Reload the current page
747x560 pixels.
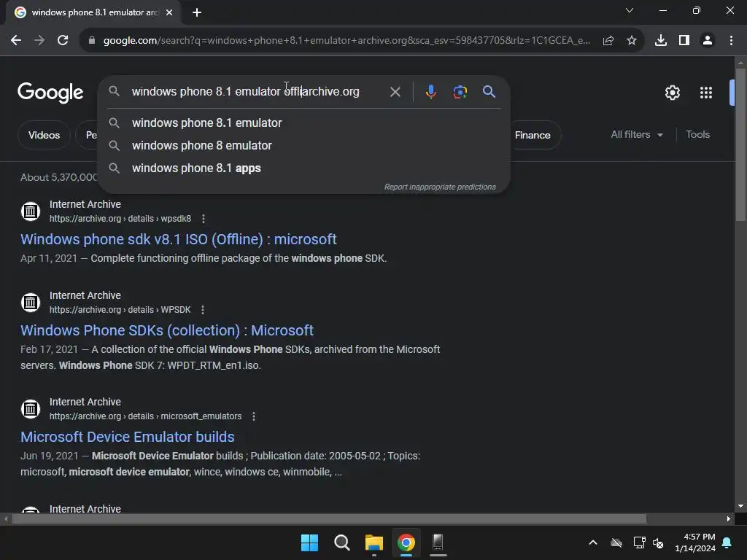[x=63, y=41]
